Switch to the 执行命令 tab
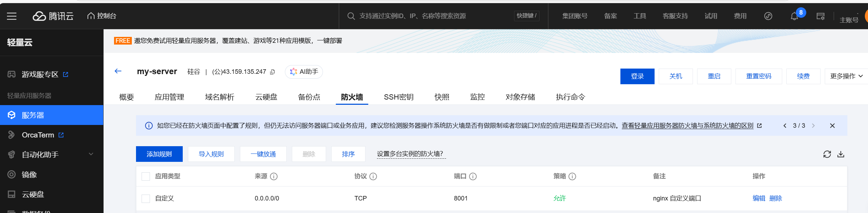Screen dimensions: 868x213 [571, 97]
